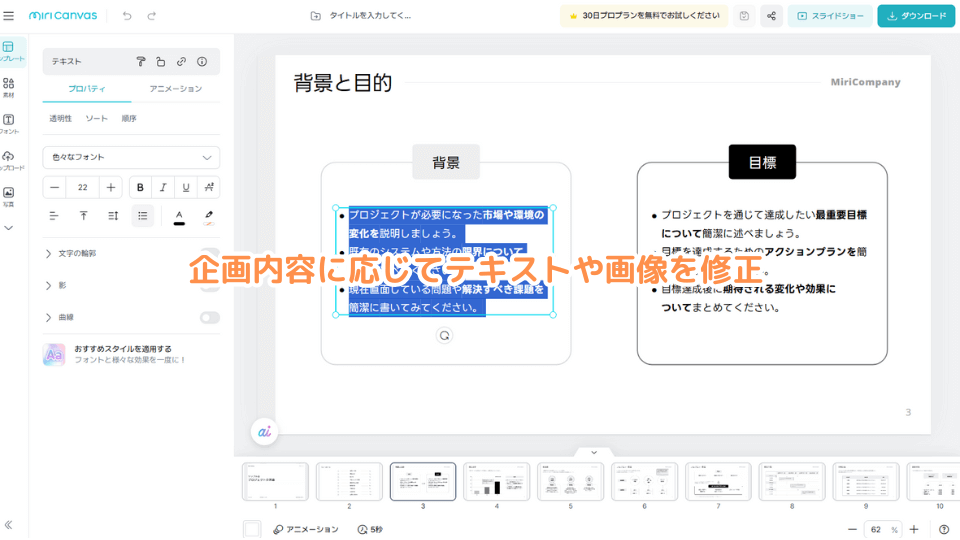Open the folder icon beside the title
960x540 pixels.
(x=315, y=16)
